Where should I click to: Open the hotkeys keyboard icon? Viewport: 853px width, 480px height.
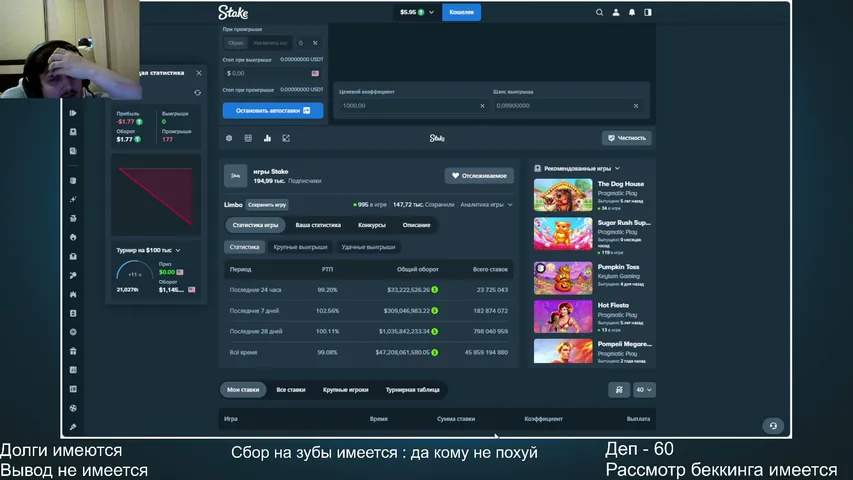248,138
